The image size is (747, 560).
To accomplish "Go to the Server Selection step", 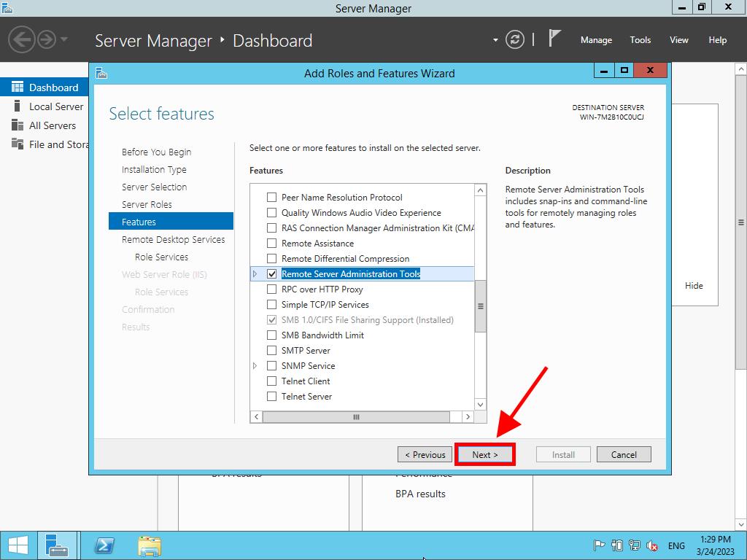I will coord(155,187).
